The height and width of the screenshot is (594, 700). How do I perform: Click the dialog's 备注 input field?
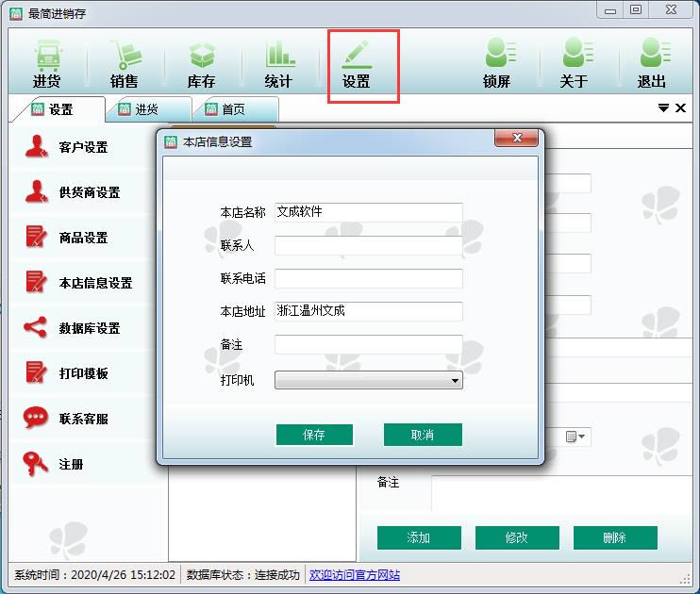368,344
